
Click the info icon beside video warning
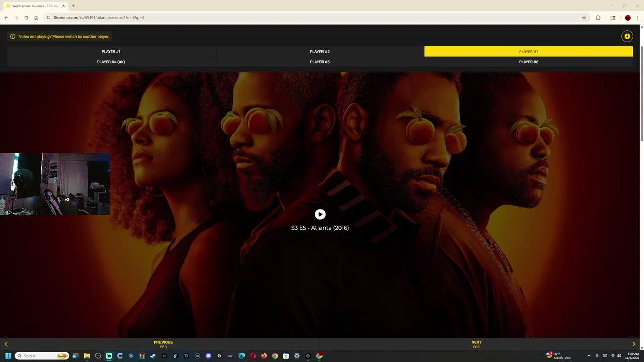tap(13, 36)
